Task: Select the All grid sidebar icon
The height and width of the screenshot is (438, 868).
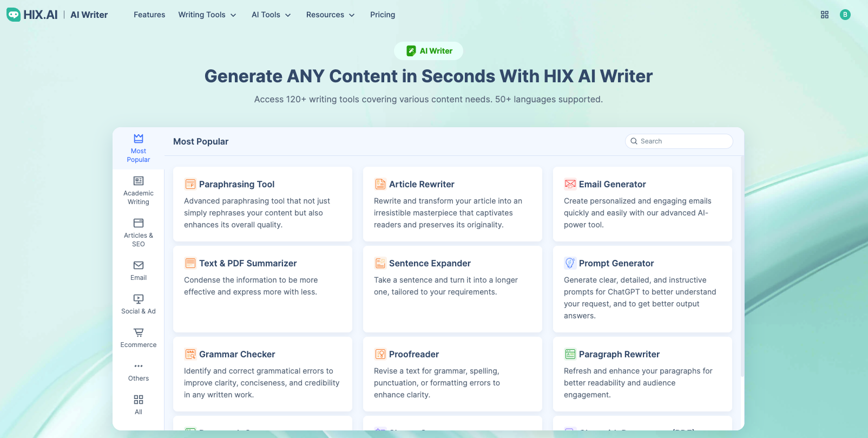Action: [139, 399]
